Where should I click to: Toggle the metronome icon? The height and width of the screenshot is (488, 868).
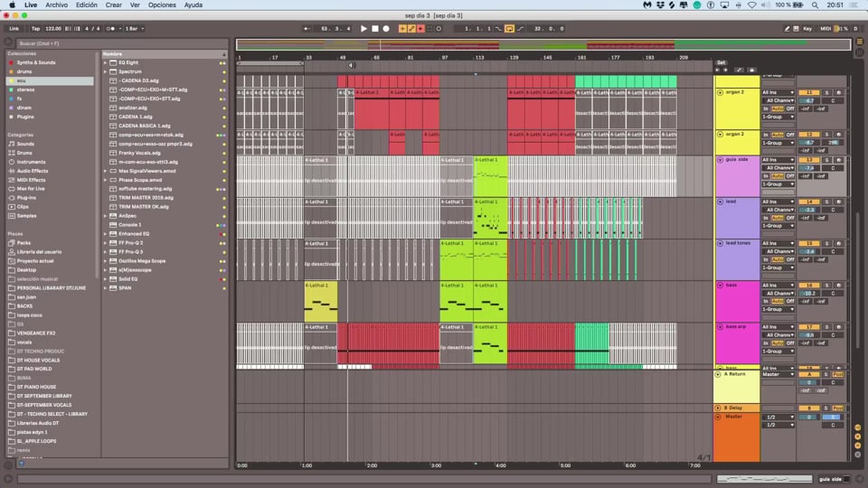click(x=110, y=28)
